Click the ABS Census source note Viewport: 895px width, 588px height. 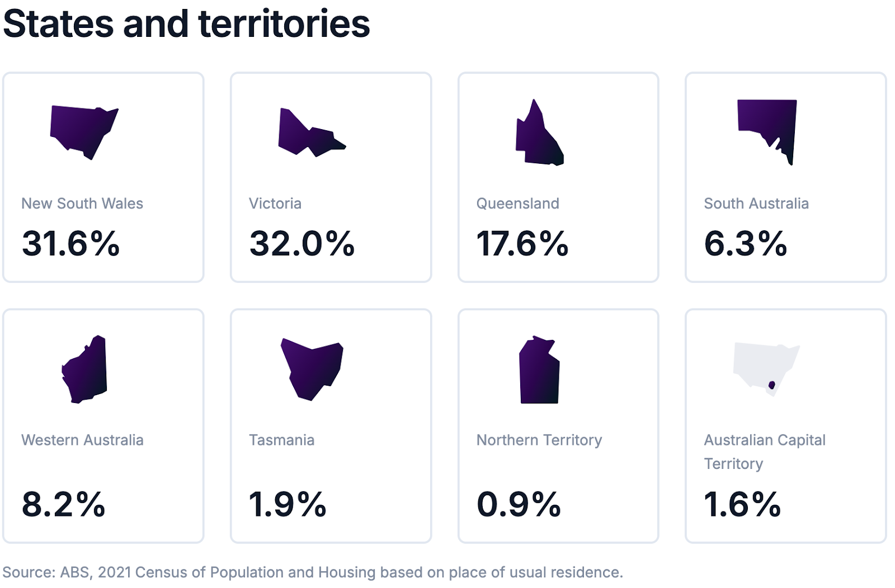pos(313,572)
